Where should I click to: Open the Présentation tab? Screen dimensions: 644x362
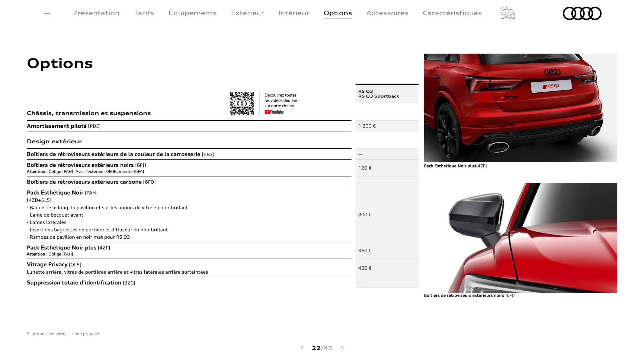point(96,13)
